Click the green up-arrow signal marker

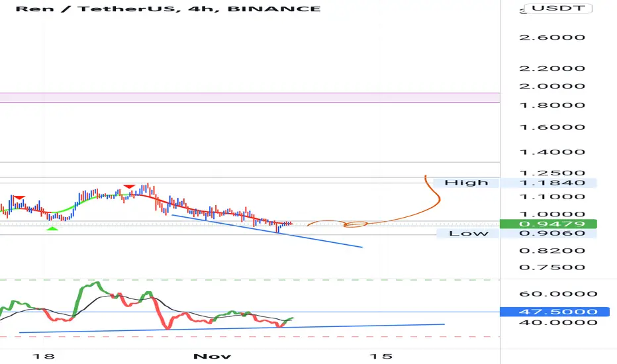pyautogui.click(x=52, y=228)
